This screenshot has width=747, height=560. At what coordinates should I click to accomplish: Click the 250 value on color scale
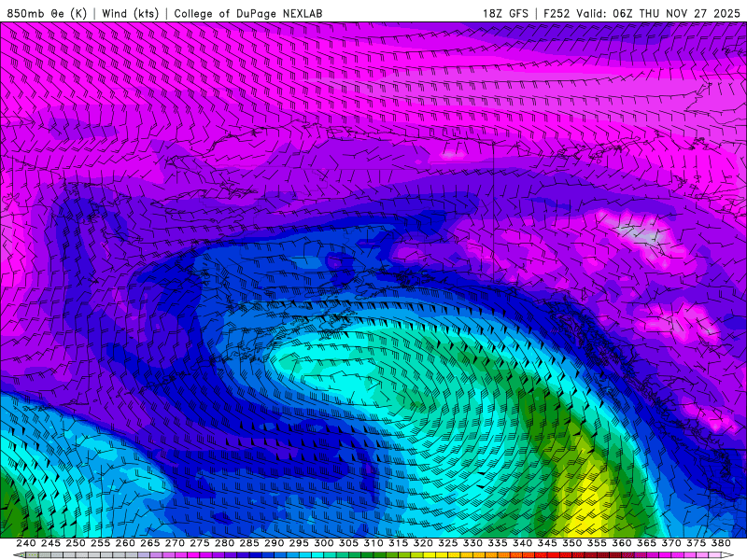pos(76,543)
